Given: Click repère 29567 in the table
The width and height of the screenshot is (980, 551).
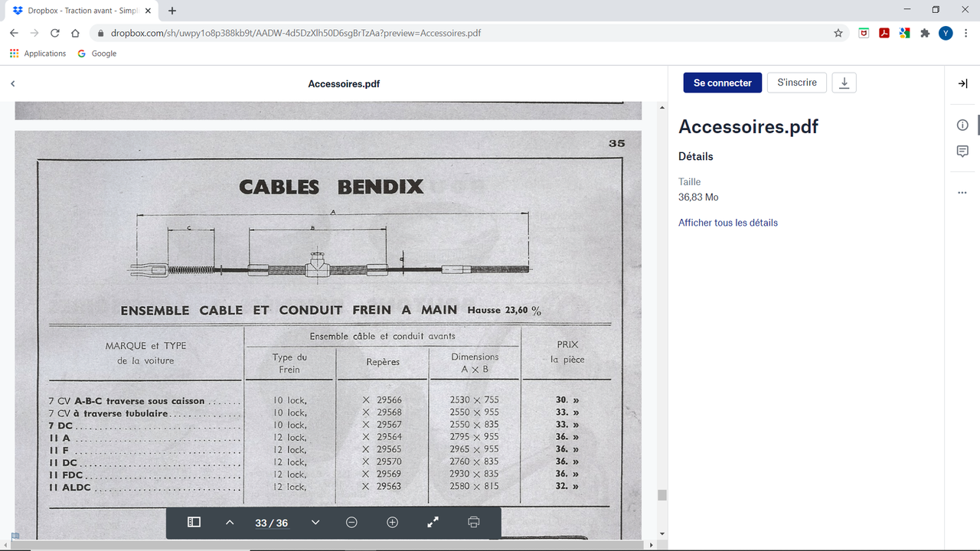Looking at the screenshot, I should [389, 425].
